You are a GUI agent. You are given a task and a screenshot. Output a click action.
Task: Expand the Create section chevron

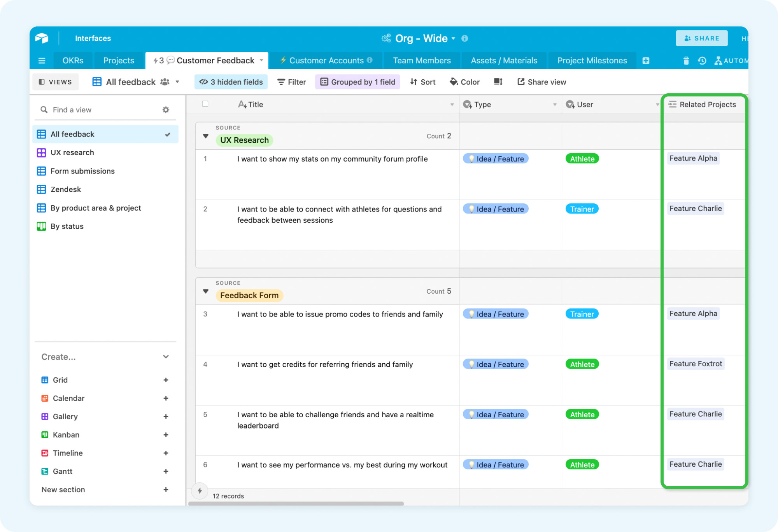[166, 357]
